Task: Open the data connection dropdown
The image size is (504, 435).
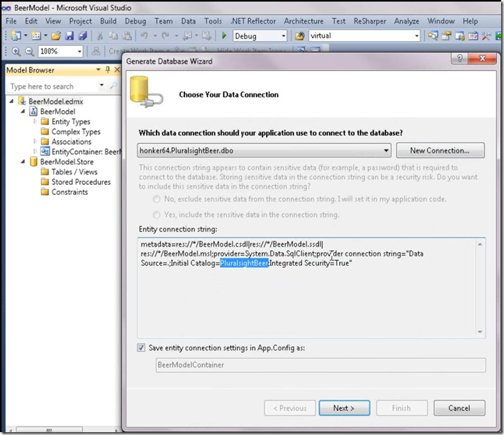Action: tap(386, 150)
